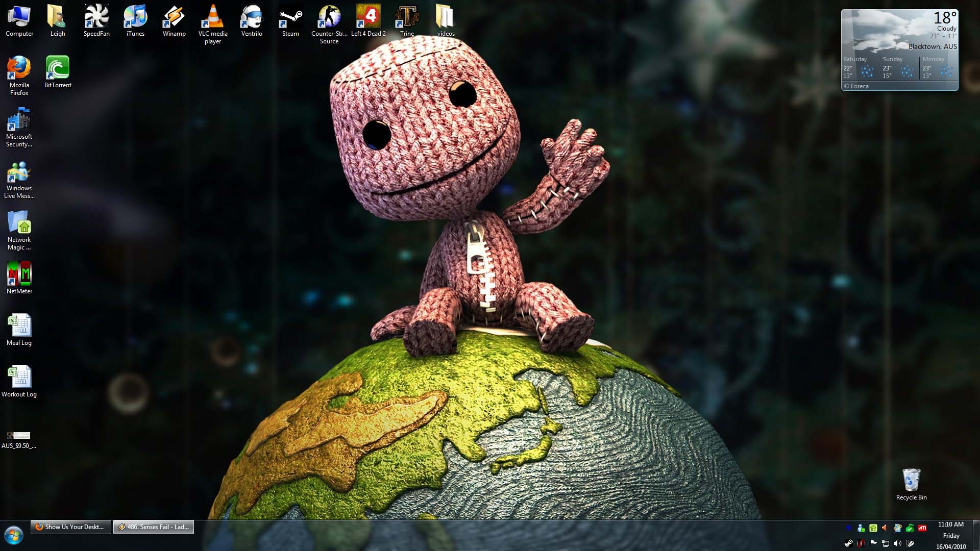Image resolution: width=980 pixels, height=551 pixels.
Task: Click the © Foreca link in weather gadget
Action: 856,86
